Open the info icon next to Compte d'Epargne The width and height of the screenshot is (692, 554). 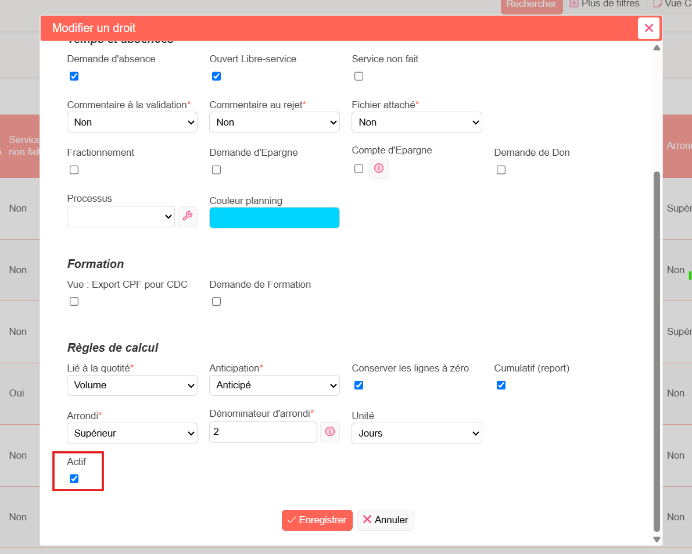tap(379, 169)
